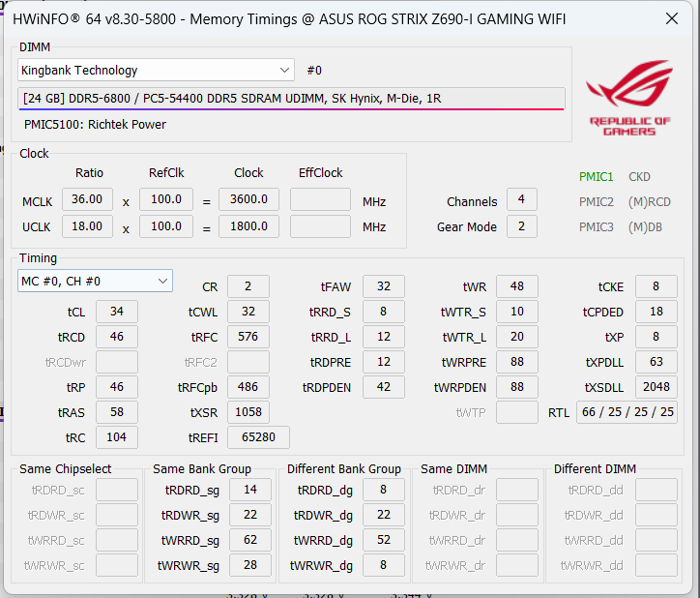The width and height of the screenshot is (700, 598).
Task: Click the tWTR_S value 10
Action: click(x=517, y=312)
